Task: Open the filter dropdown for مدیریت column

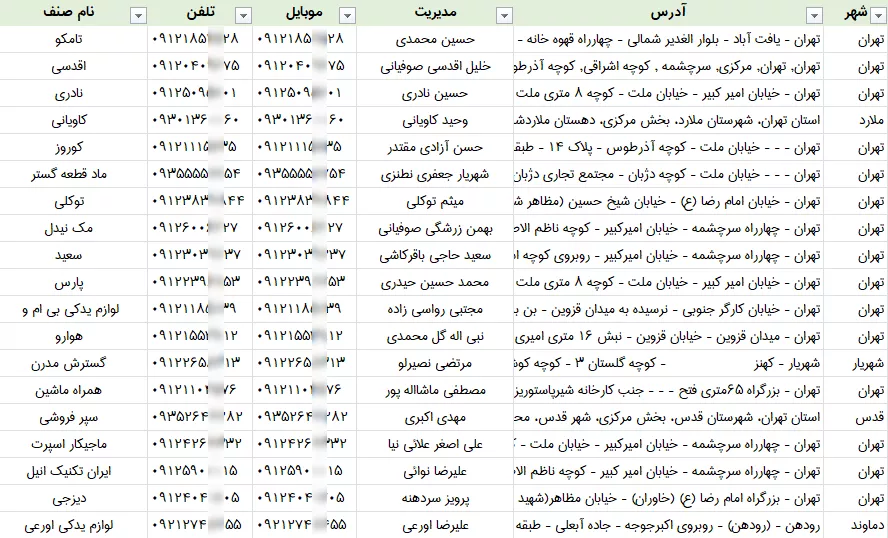Action: 504,16
